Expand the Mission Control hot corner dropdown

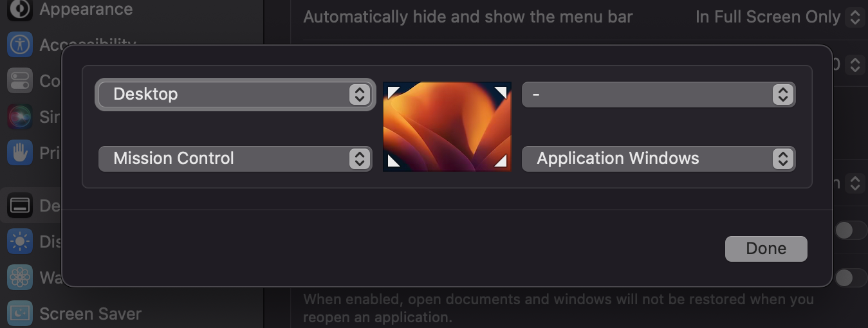[x=235, y=159]
